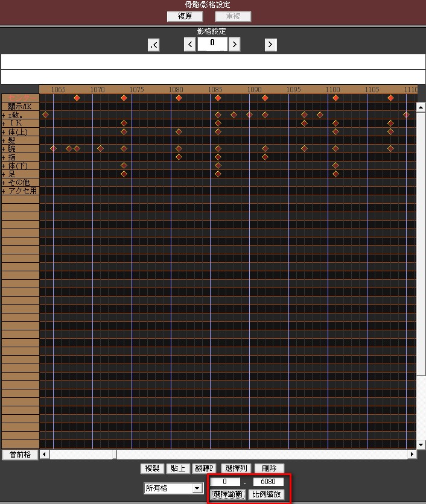Click the range end field showing 6080
Viewport: 426px width, 504px height.
tap(268, 482)
